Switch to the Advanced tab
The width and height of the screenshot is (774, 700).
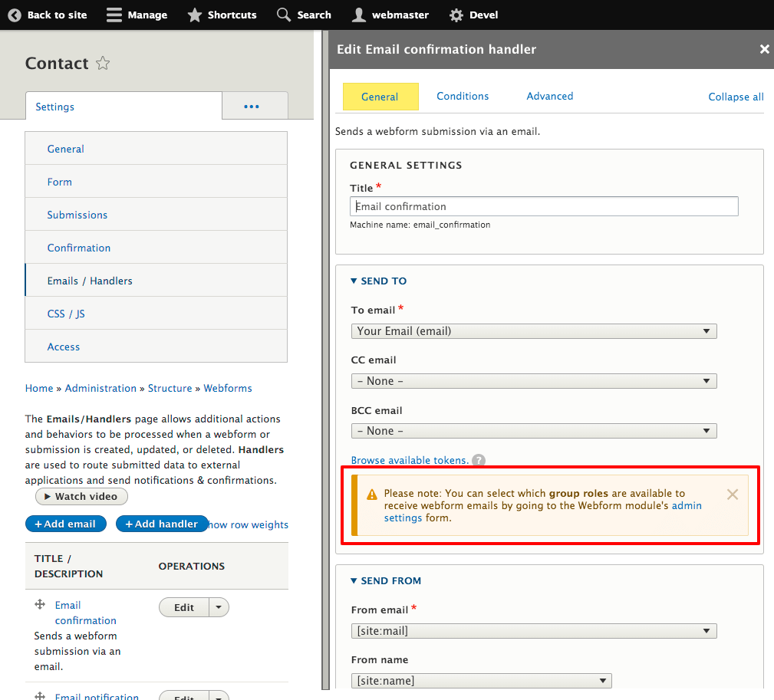pos(550,96)
